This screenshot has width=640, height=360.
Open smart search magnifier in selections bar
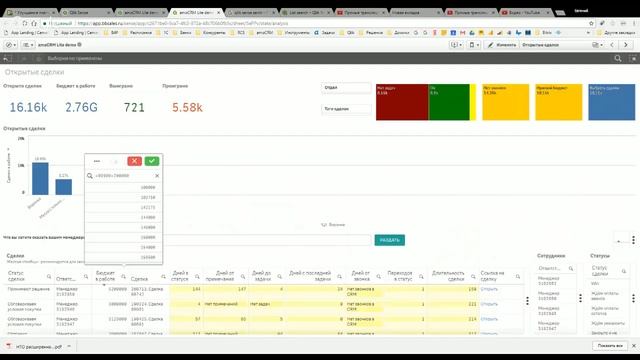point(618,58)
